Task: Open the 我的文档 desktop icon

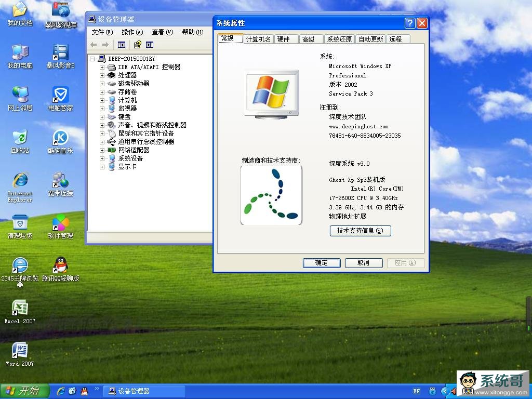Action: (x=20, y=14)
